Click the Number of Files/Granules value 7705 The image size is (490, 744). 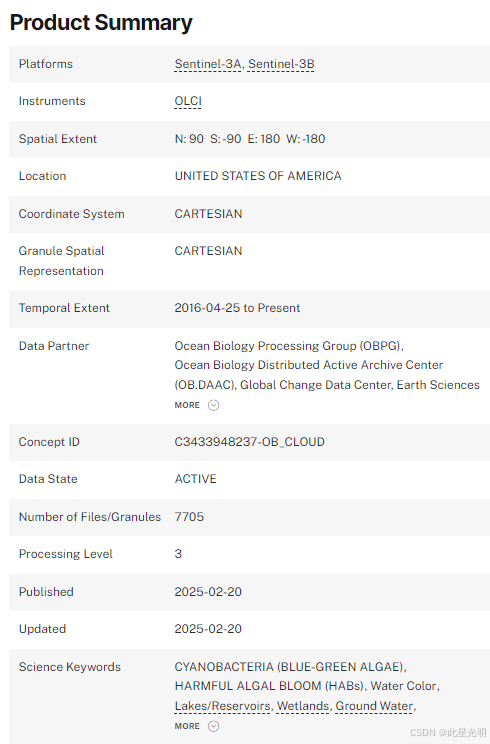point(189,517)
